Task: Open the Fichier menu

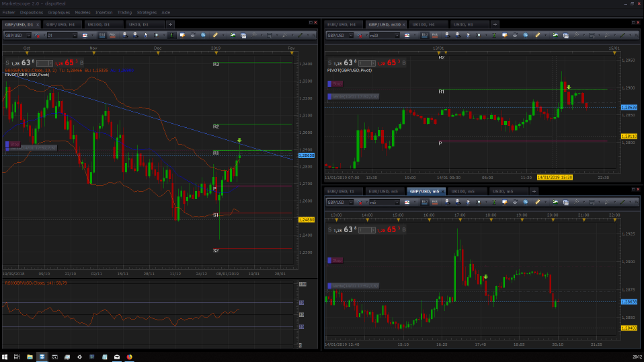Action: point(9,12)
